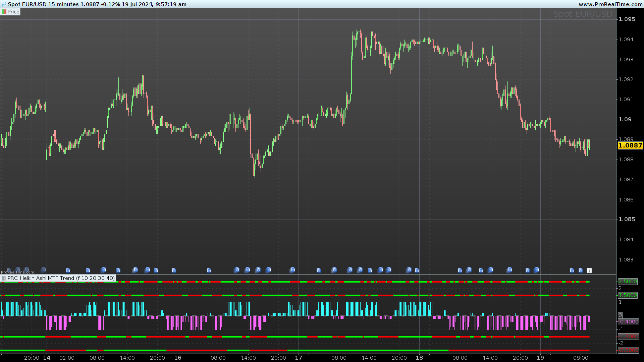This screenshot has width=644, height=362.
Task: Open the first news icon right of the 17 date line
Action: pos(319,270)
